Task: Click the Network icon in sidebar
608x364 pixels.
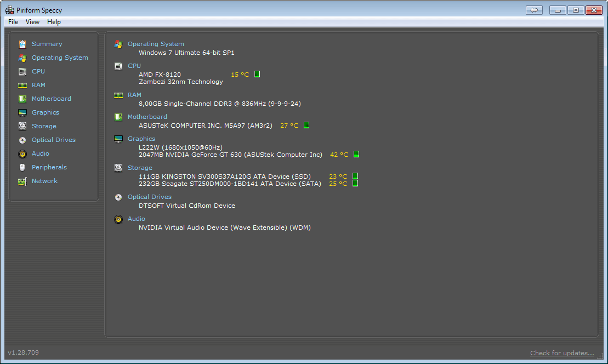Action: click(22, 181)
